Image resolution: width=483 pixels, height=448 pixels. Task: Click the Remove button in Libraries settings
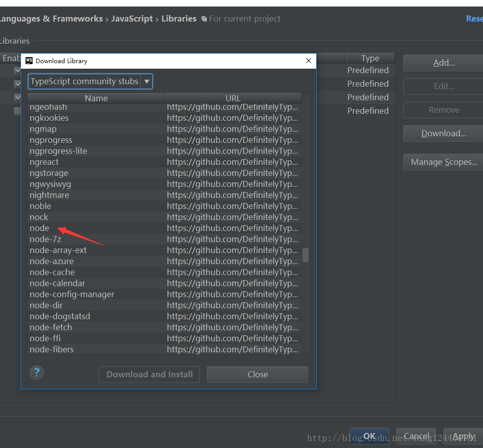tap(443, 110)
